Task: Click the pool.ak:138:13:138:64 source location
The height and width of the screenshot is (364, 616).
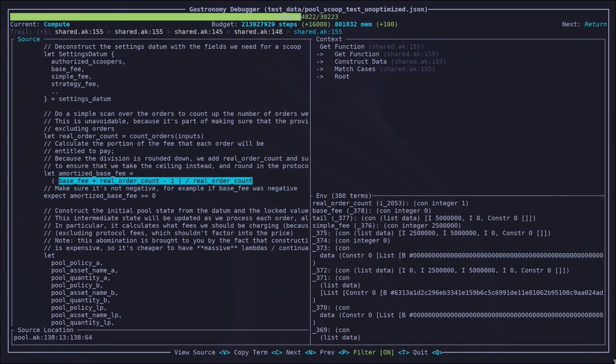Action: coord(53,337)
